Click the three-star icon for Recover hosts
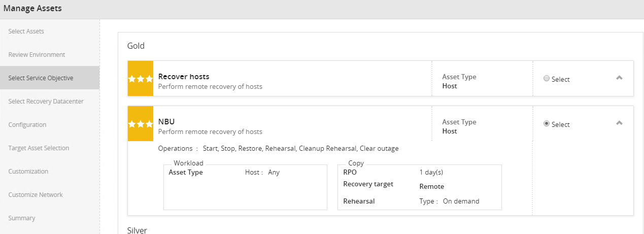Image resolution: width=644 pixels, height=234 pixels. [141, 78]
